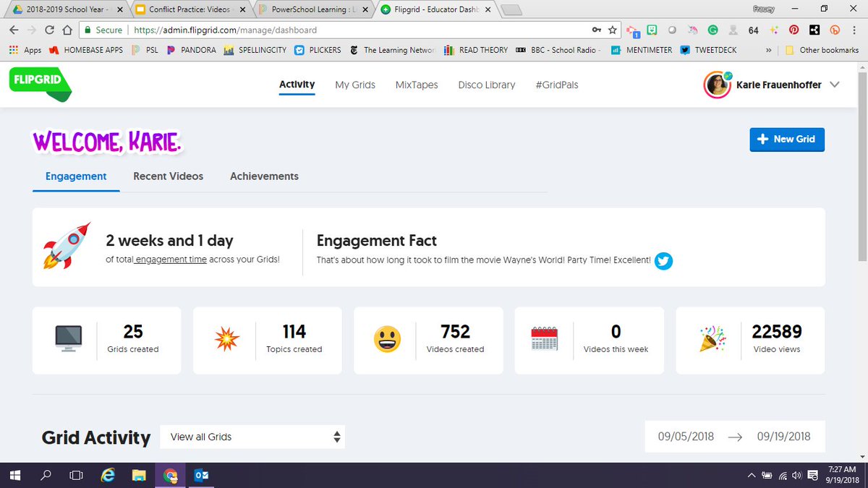The image size is (868, 488).
Task: Click the volume icon in tray
Action: [x=796, y=475]
